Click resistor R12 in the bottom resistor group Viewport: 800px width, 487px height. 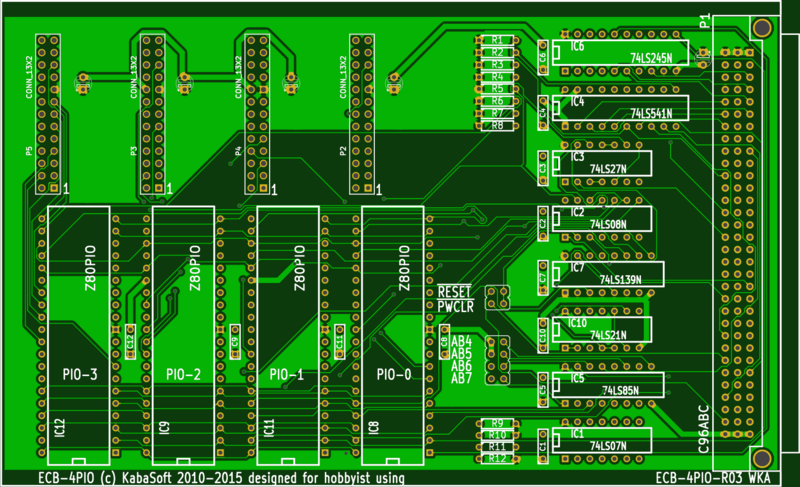click(497, 458)
